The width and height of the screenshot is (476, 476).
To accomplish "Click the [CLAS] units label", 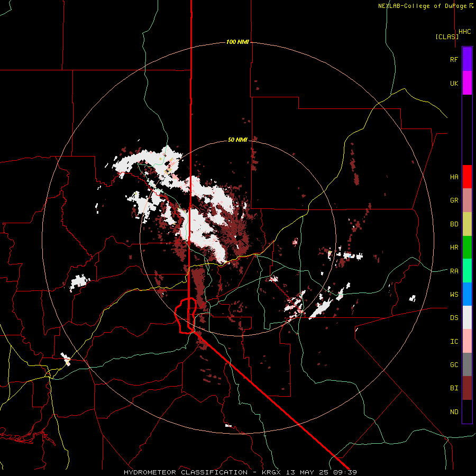I will [x=447, y=36].
